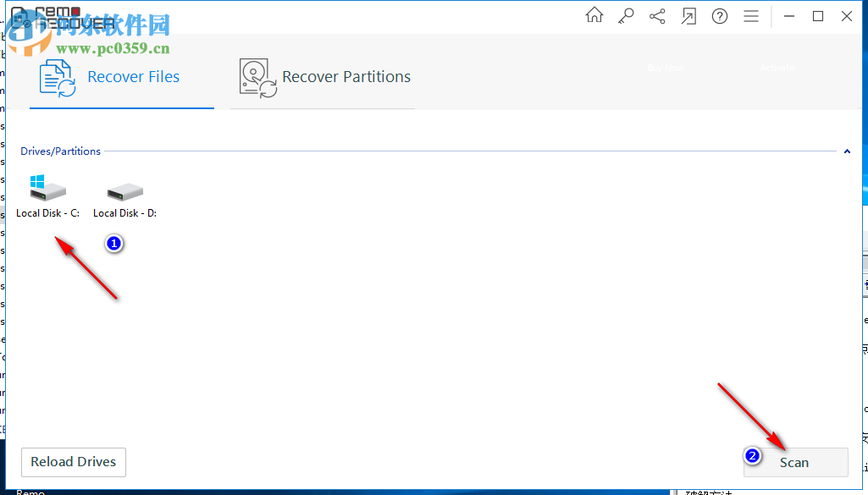
Task: Collapse the Drives/Partitions section chevron
Action: [x=847, y=151]
